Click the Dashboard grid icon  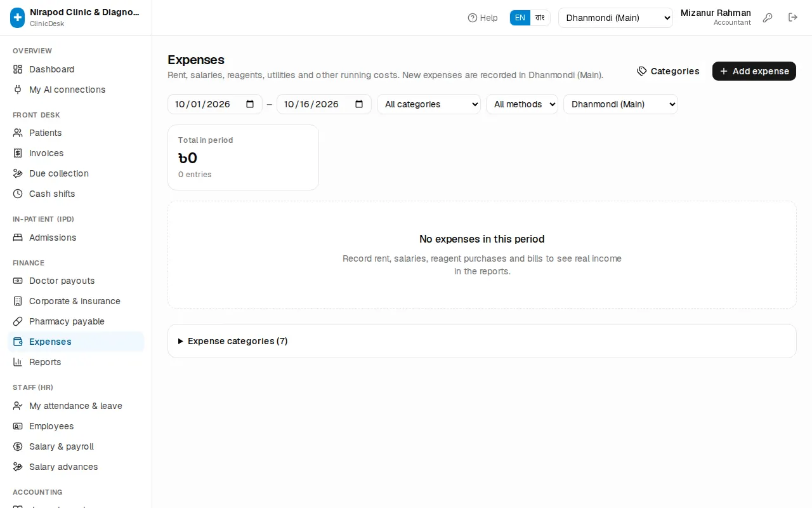pos(18,69)
